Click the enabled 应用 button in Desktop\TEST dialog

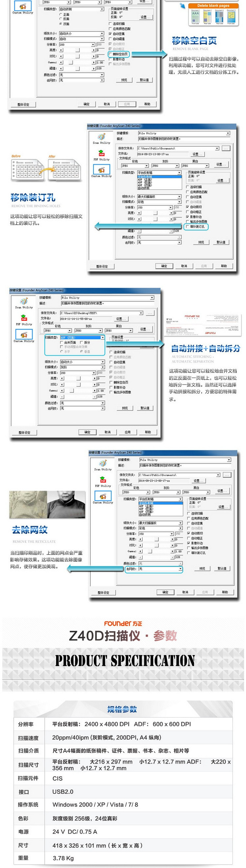[x=128, y=432]
